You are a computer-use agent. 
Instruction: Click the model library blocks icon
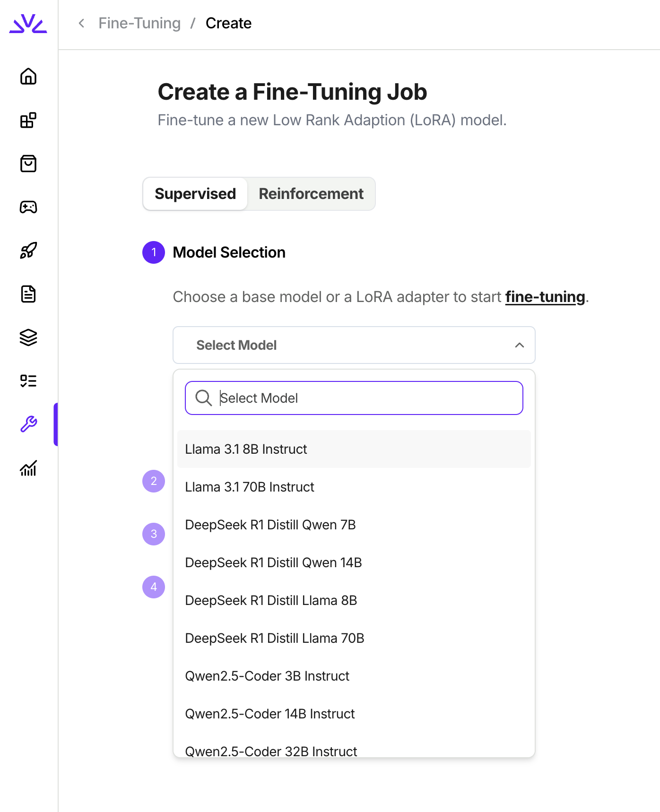[x=28, y=120]
